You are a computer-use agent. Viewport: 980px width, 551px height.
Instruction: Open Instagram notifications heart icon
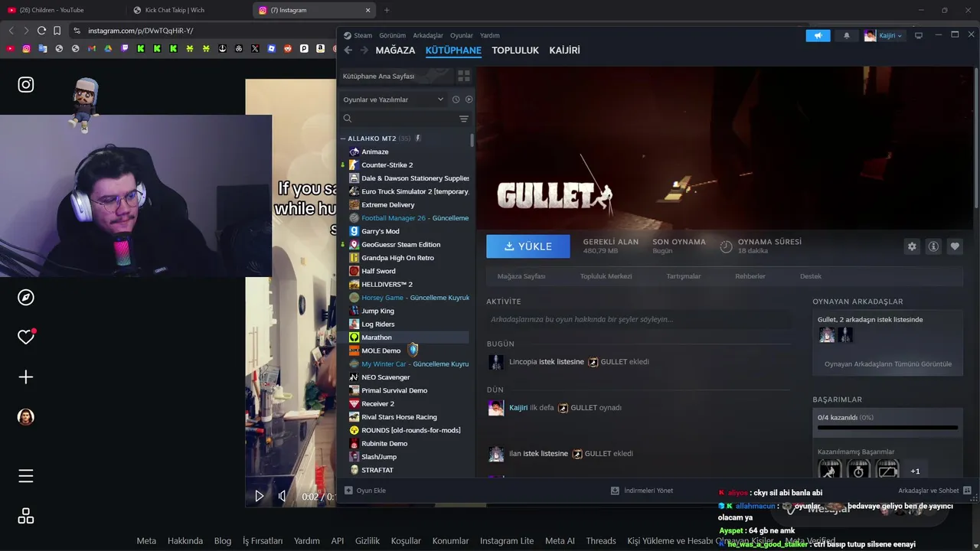[26, 337]
